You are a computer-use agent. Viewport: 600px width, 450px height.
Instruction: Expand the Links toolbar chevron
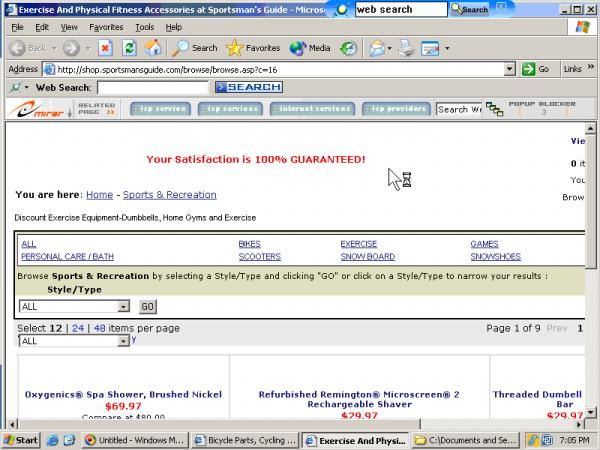(591, 67)
